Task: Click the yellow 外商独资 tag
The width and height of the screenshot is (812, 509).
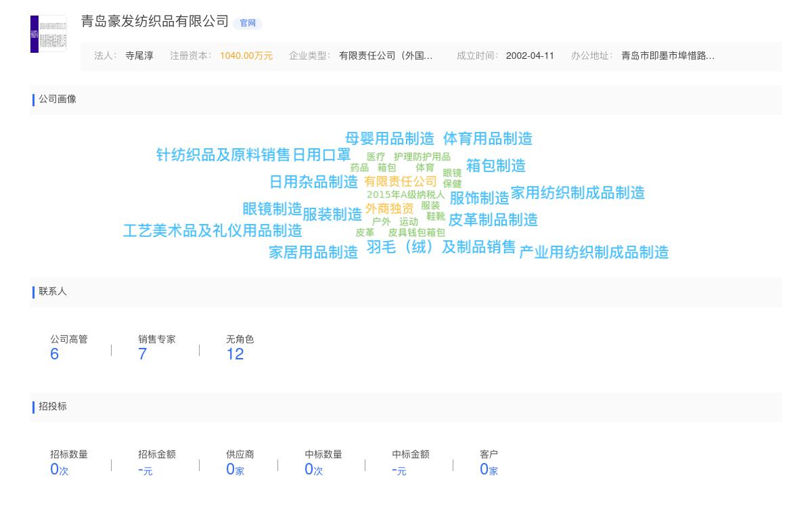Action: (x=389, y=208)
